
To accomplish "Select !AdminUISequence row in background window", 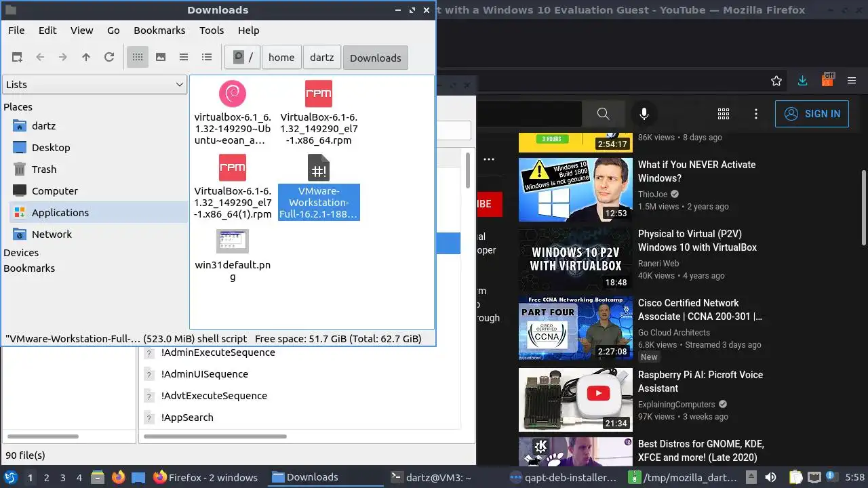I will click(204, 374).
